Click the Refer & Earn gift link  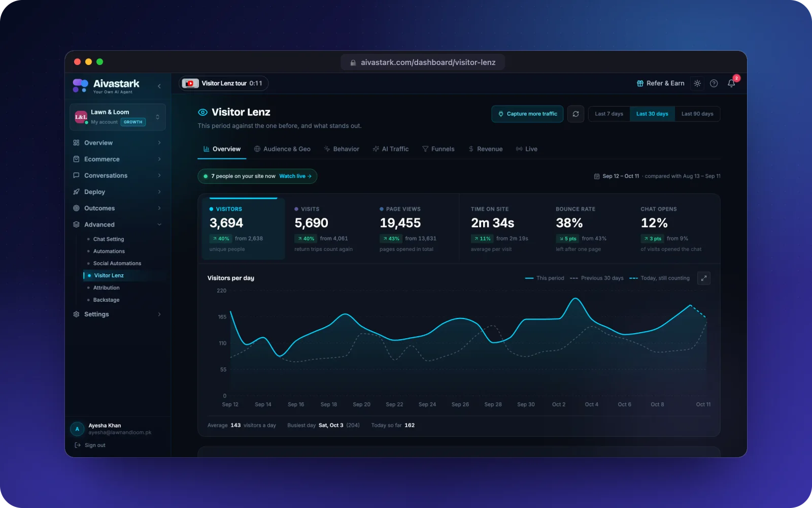(660, 83)
